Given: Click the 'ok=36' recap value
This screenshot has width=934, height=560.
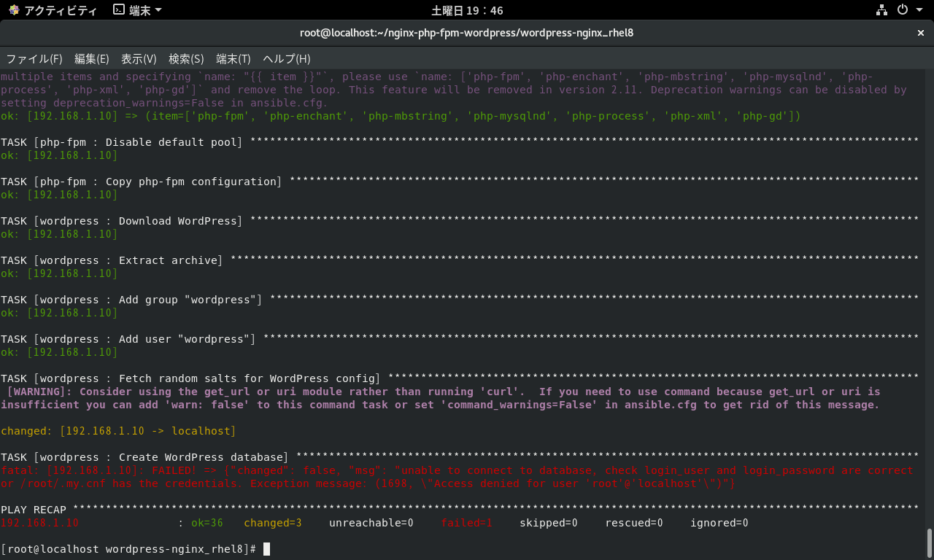Looking at the screenshot, I should (207, 523).
